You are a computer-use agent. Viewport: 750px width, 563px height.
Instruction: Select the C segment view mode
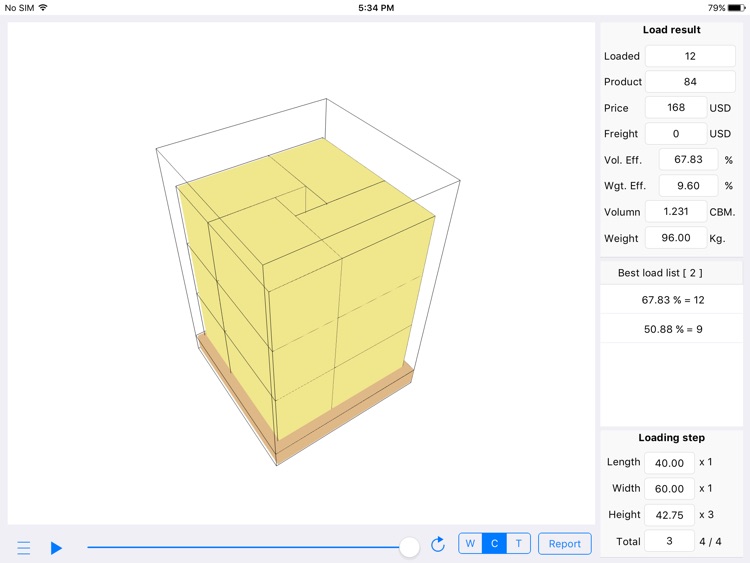pos(494,544)
